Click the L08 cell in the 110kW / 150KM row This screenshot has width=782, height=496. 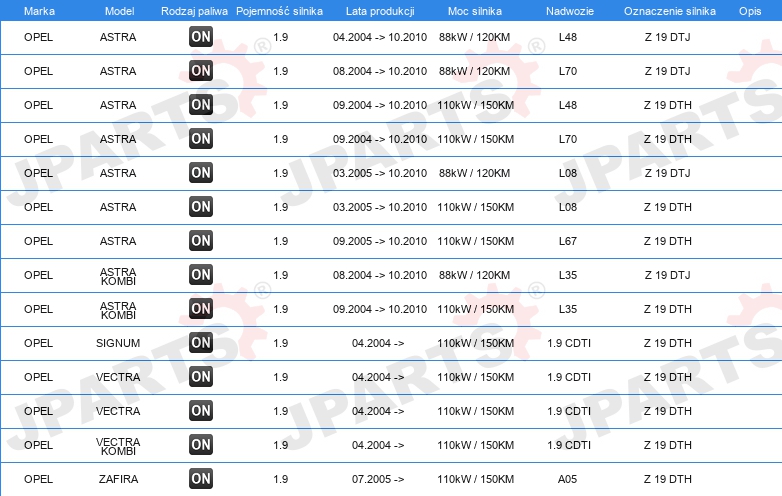(x=568, y=207)
